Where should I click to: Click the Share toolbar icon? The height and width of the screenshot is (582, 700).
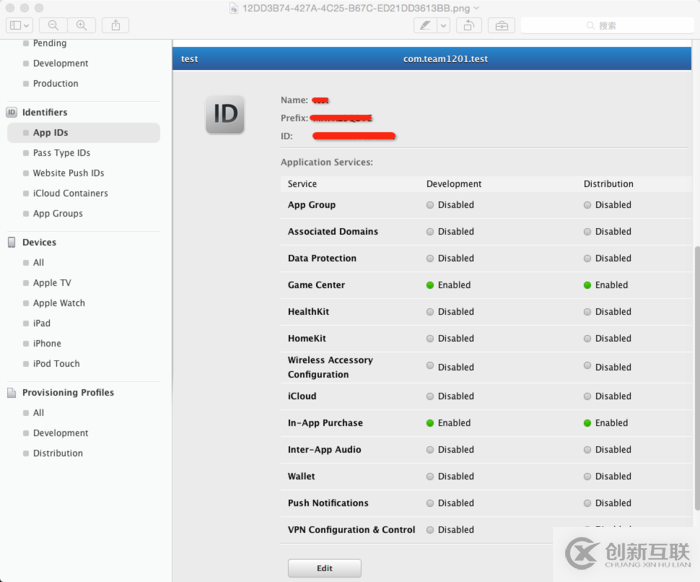[116, 25]
